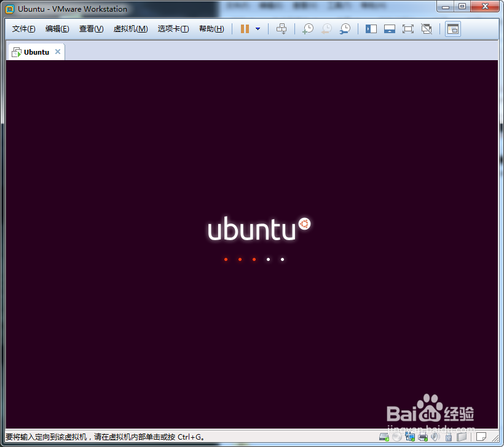Send Ctrl+Alt+Del to the VM

[282, 29]
